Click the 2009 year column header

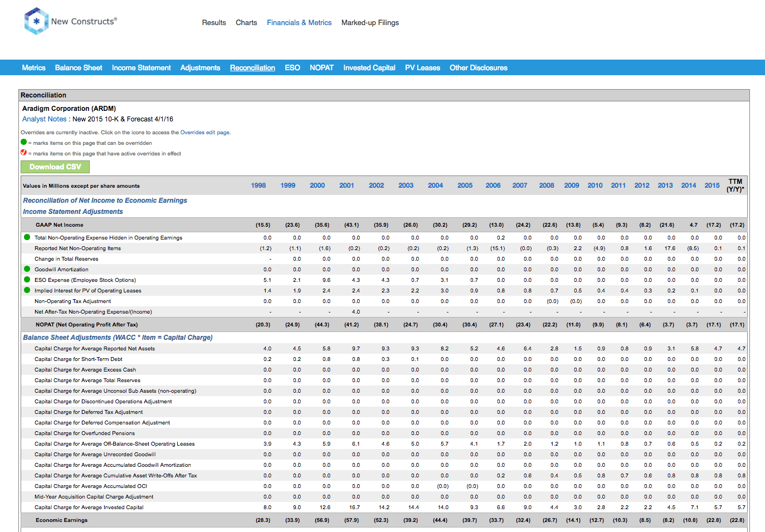pyautogui.click(x=572, y=186)
